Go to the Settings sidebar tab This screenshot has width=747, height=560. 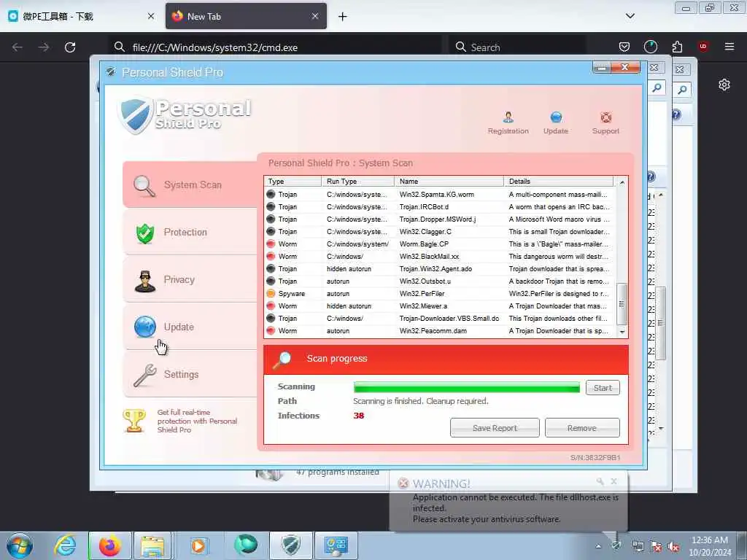[x=190, y=374]
